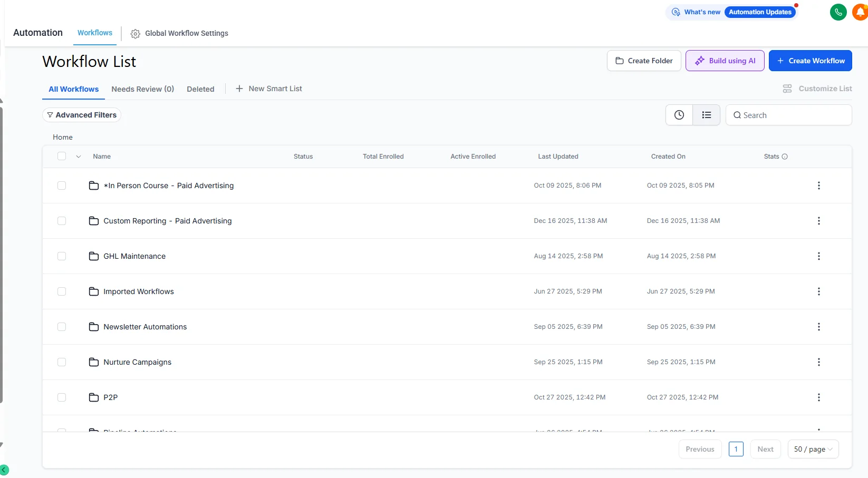Open more options for *In Person Course row
868x478 pixels.
(819, 186)
